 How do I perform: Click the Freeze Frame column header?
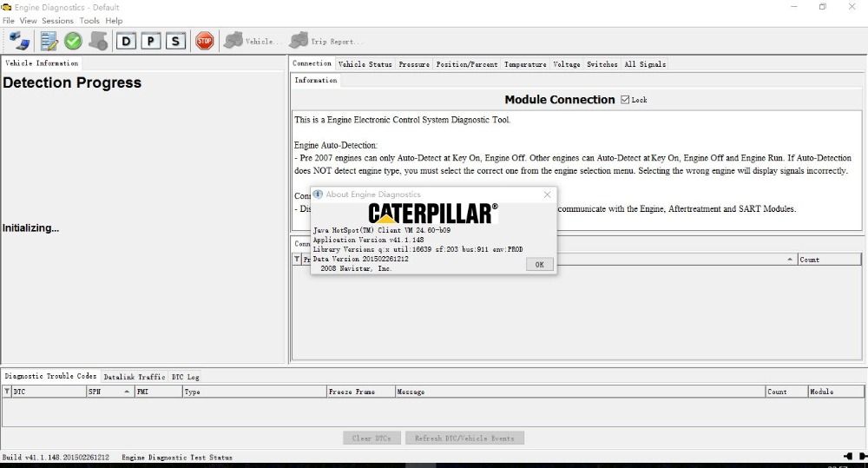360,392
